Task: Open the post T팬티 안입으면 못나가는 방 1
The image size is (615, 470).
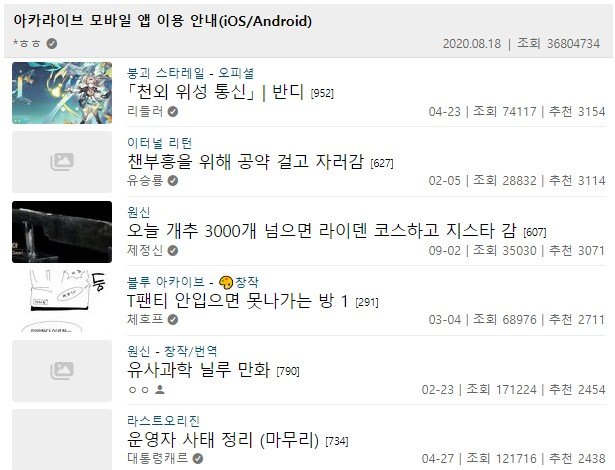Action: [238, 301]
